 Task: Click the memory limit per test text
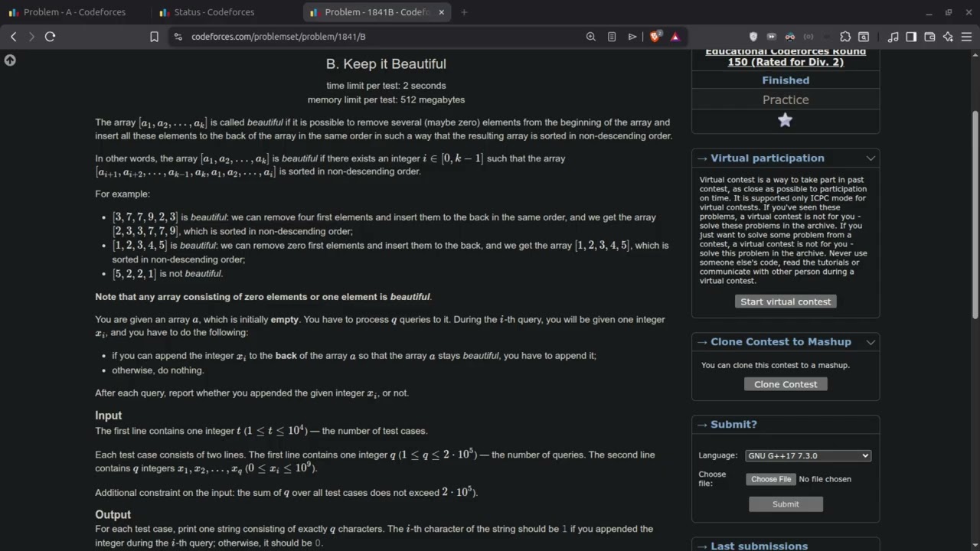point(386,99)
